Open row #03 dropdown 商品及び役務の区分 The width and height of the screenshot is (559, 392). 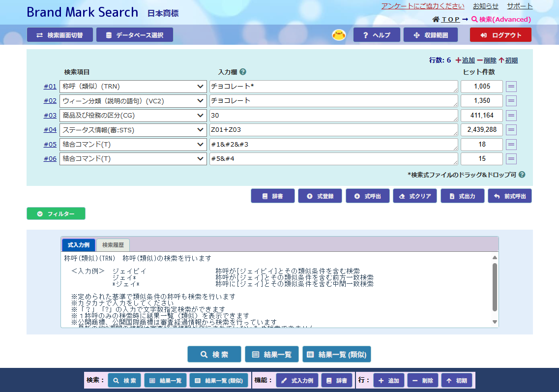(x=133, y=115)
